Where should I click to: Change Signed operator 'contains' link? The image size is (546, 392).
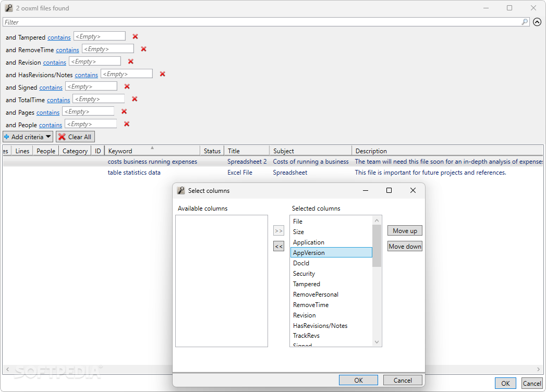pos(51,88)
